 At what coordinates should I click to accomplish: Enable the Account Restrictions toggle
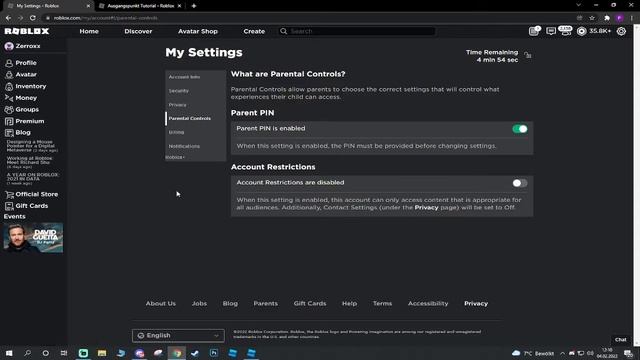tap(520, 183)
